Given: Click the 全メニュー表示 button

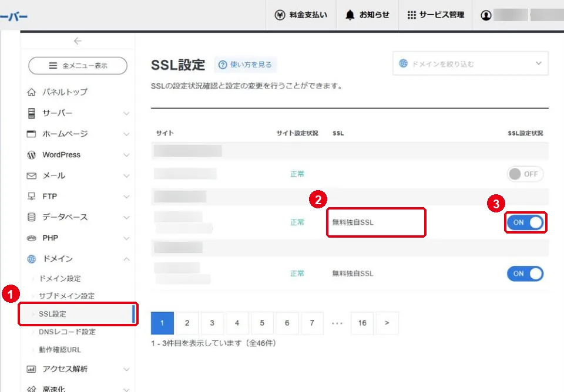Looking at the screenshot, I should 78,65.
